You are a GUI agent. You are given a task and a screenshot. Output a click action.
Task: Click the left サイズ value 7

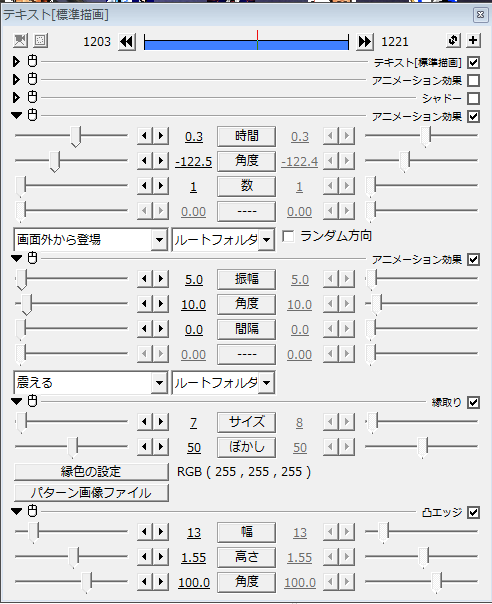pos(193,423)
